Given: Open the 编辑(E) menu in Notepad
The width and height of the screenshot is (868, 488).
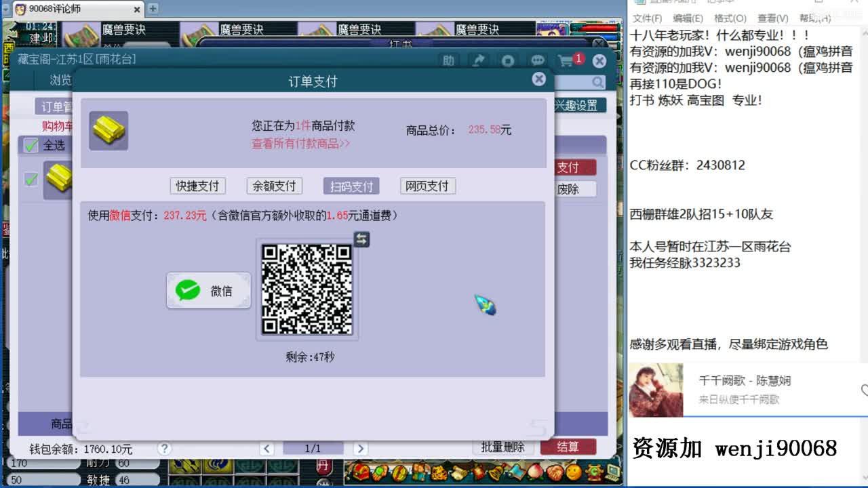Looking at the screenshot, I should click(x=688, y=18).
